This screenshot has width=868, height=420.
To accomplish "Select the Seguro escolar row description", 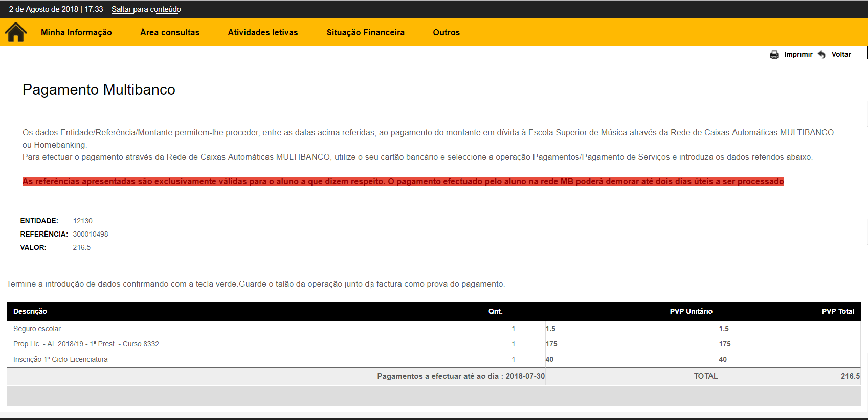I will [37, 329].
